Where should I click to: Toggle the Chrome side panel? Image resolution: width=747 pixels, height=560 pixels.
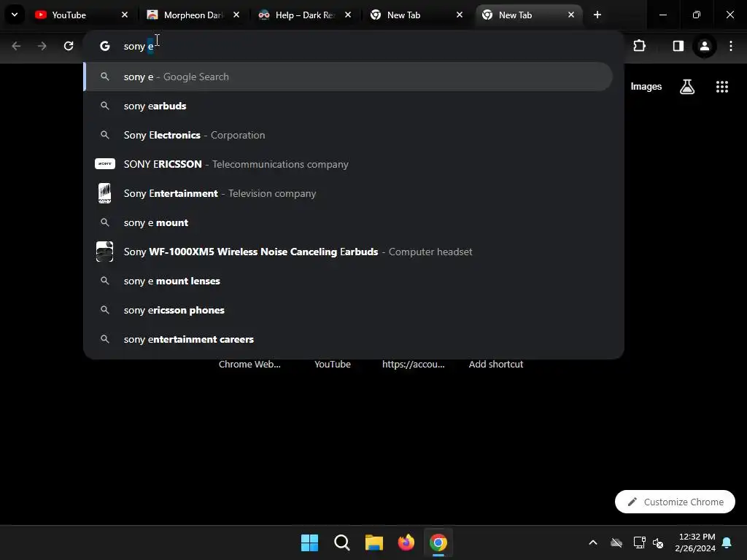[678, 46]
